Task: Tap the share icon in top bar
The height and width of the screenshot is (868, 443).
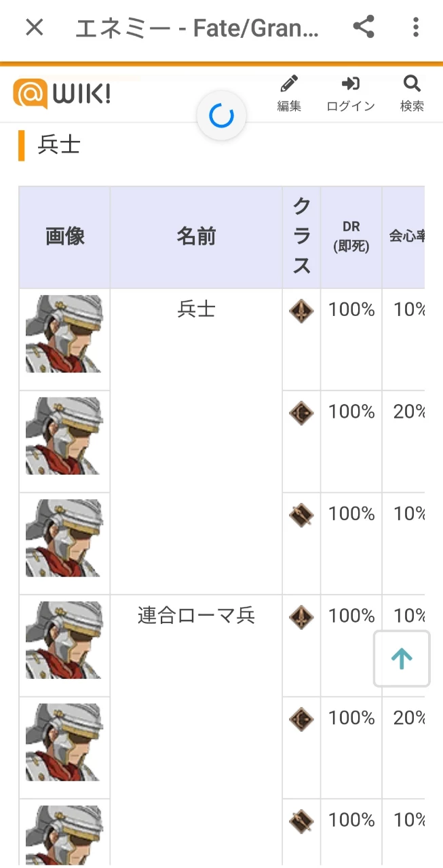Action: click(364, 28)
